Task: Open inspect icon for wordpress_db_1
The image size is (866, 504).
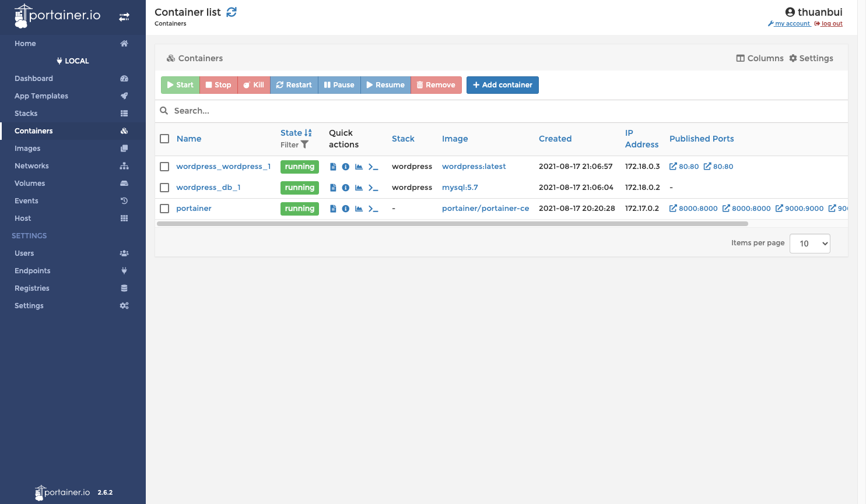Action: [x=346, y=188]
